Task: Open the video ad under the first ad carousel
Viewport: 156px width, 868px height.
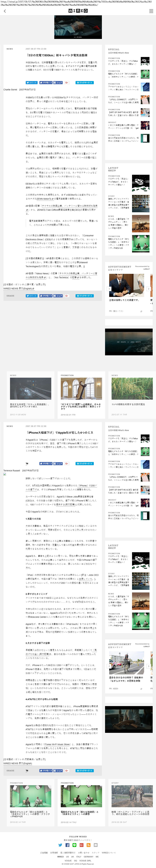Action: 129,342
